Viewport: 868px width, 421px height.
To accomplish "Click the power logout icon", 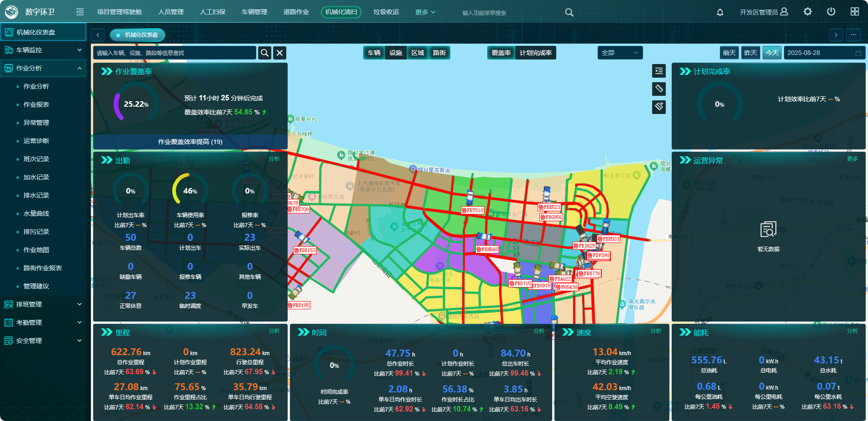I will 831,12.
